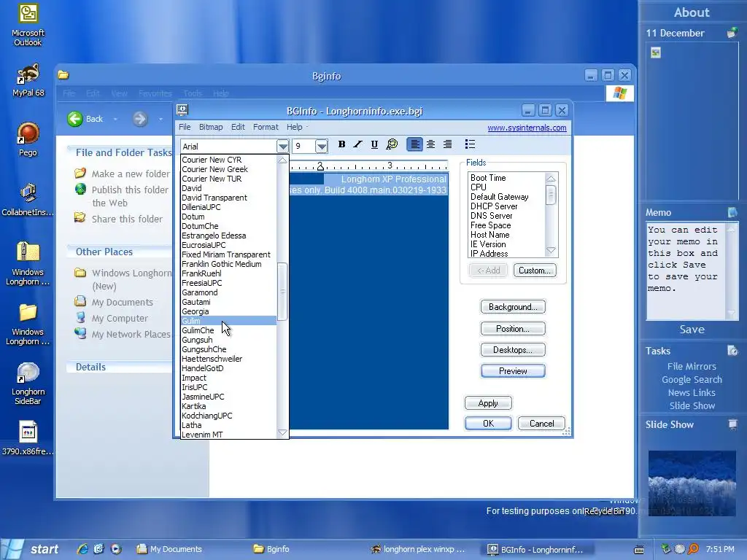Open File Mirrors in sidebar Tasks
747x560 pixels.
692,366
